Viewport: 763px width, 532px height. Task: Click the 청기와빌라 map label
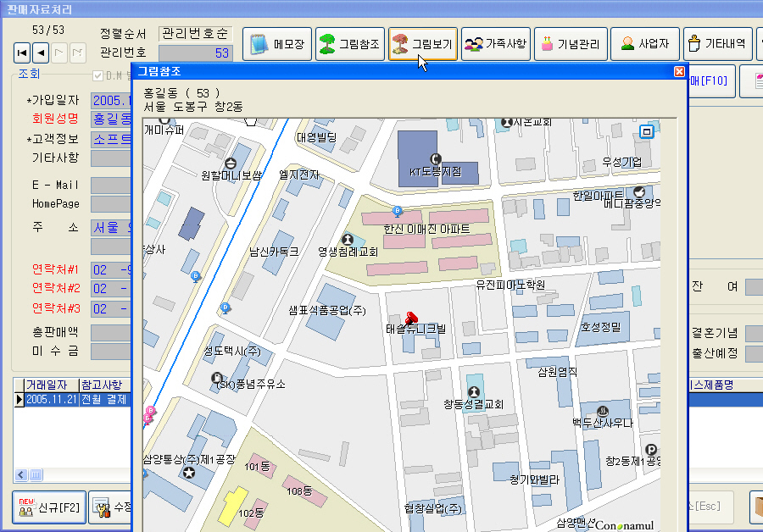click(534, 479)
